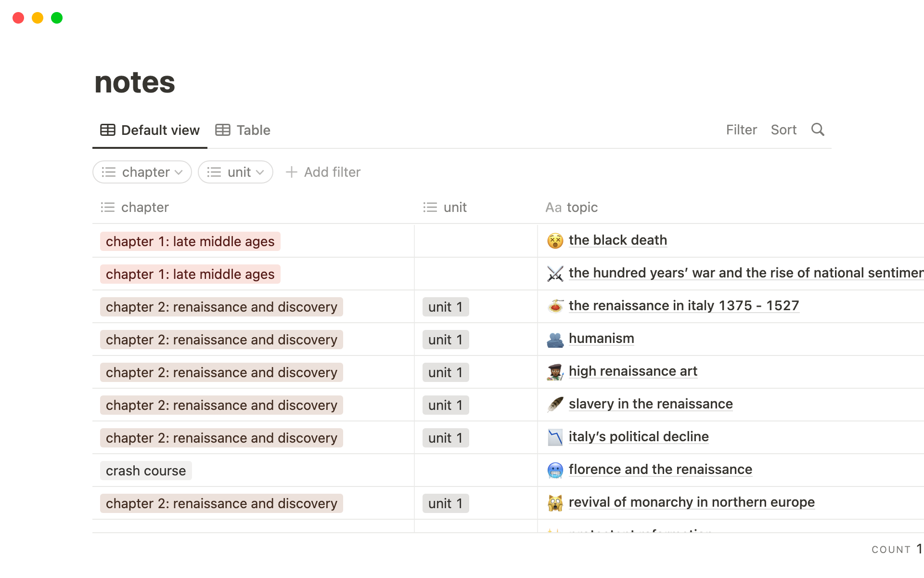Click the feather quill icon beside slavery in the renaissance
This screenshot has height=578, width=924.
555,404
